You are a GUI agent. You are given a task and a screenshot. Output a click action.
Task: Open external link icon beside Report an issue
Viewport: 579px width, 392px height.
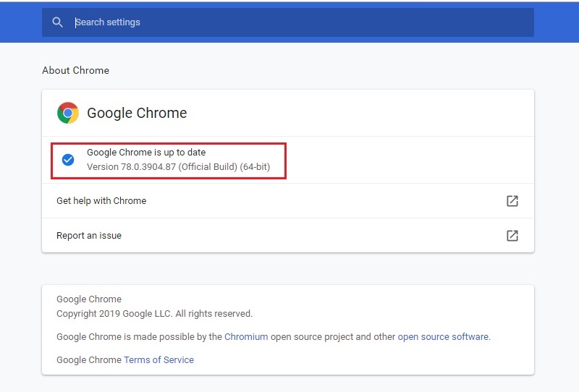coord(512,236)
